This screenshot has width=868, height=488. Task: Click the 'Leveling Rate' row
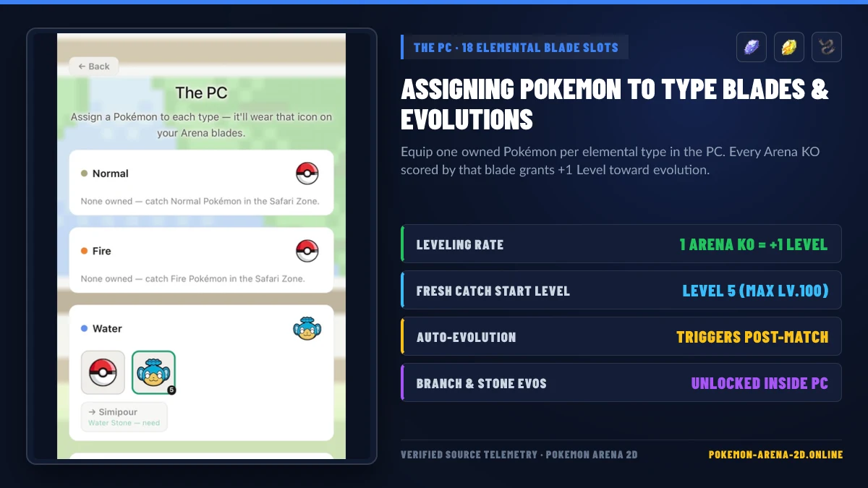(x=621, y=244)
